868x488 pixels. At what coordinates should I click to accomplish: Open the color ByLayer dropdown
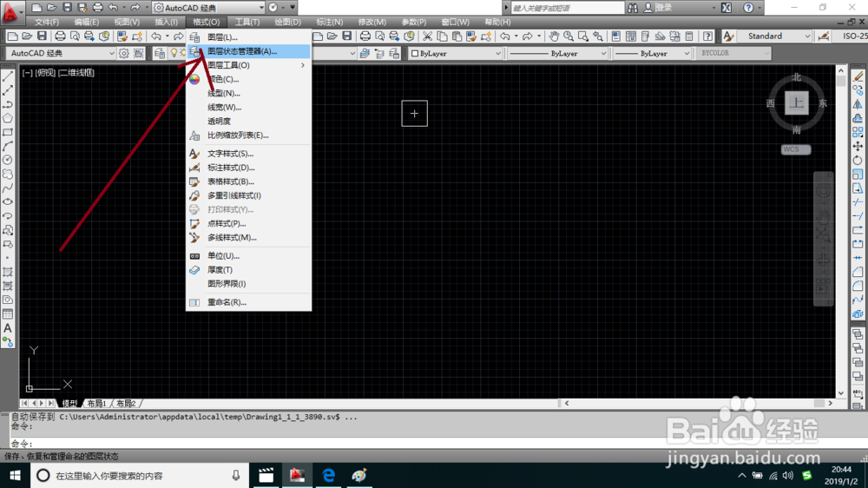point(456,53)
